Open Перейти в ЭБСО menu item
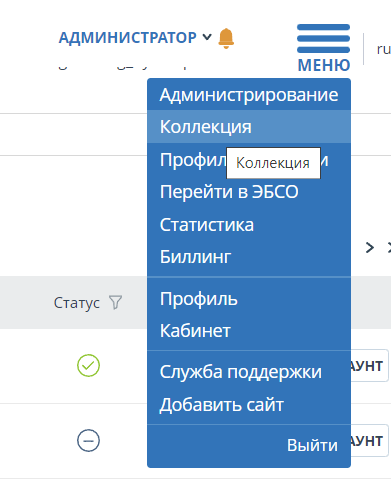391x480 pixels. [x=249, y=192]
